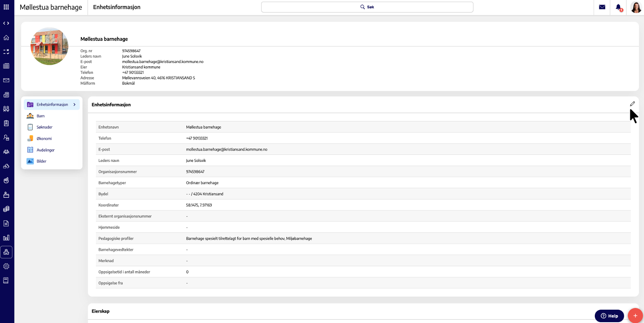Click Ordinær barnehage in Barnehagetyper row
Viewport: 644px width, 323px height.
pyautogui.click(x=202, y=183)
